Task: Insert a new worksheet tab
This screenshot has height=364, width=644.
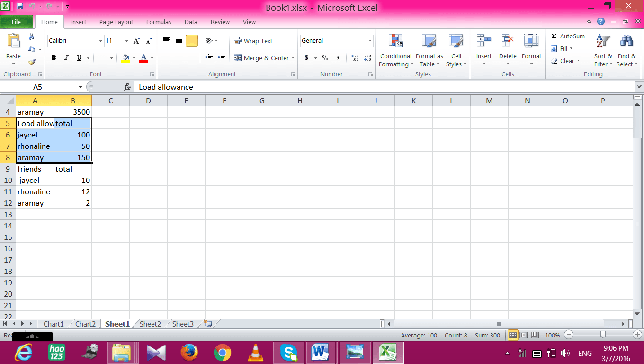Action: 207,324
